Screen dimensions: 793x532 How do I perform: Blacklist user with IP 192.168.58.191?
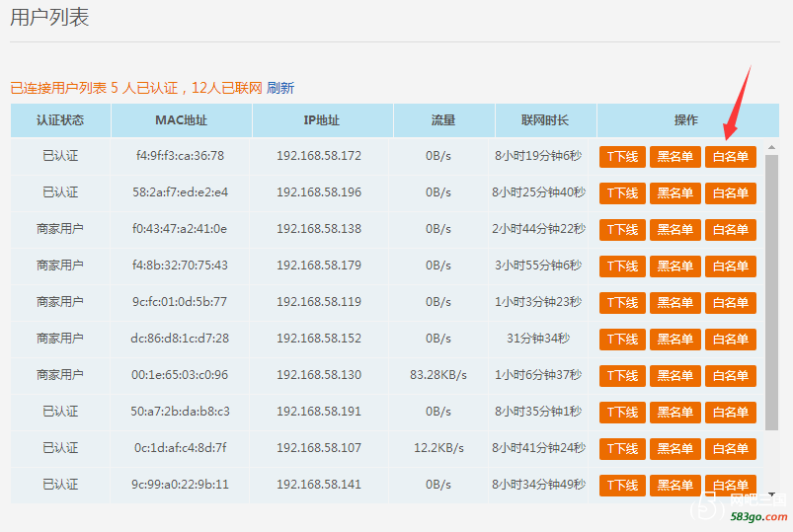675,413
